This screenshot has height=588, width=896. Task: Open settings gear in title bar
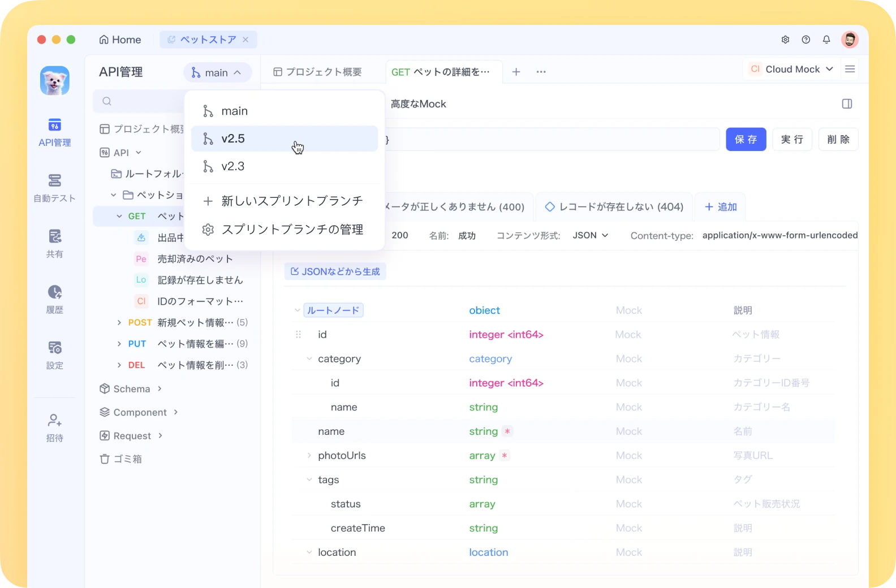(x=785, y=40)
